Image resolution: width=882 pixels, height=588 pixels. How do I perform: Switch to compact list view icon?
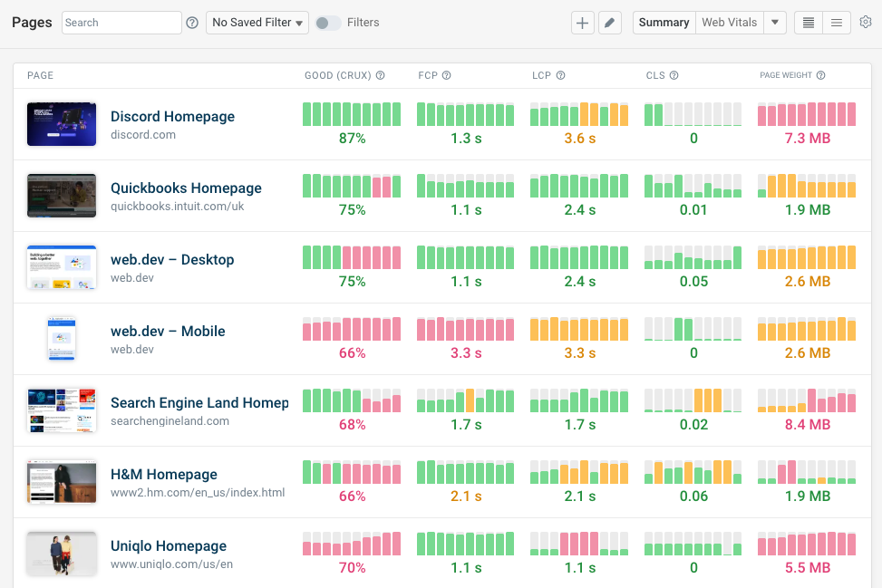tap(809, 23)
